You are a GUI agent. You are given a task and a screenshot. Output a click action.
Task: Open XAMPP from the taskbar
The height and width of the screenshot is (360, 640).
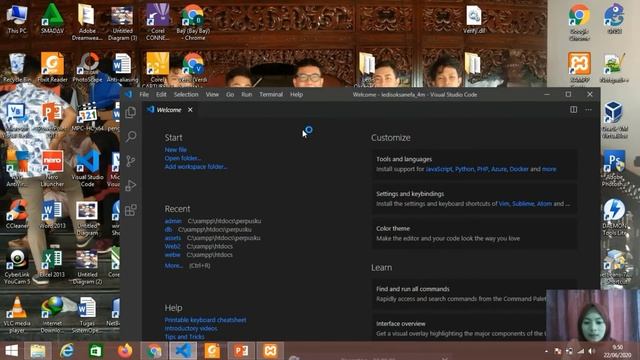pos(271,351)
